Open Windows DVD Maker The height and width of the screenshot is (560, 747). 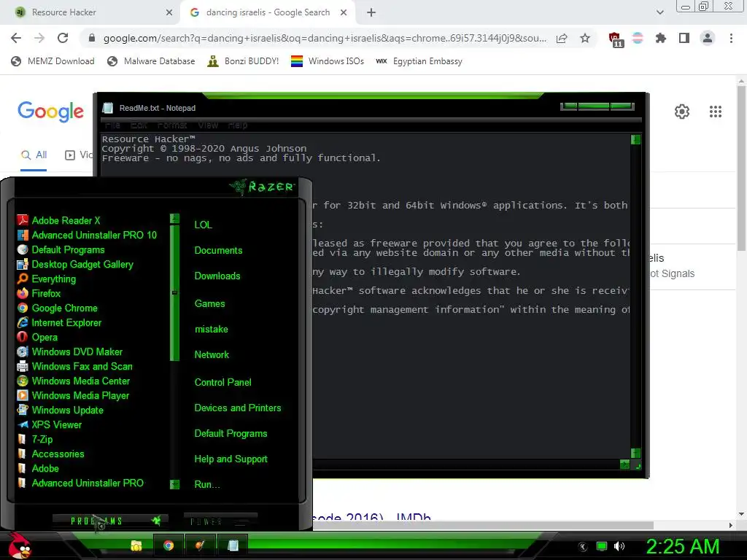[70, 352]
